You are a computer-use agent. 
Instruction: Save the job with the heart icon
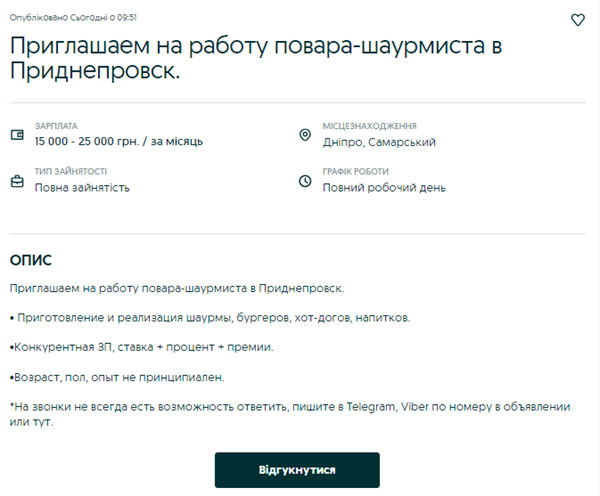577,20
